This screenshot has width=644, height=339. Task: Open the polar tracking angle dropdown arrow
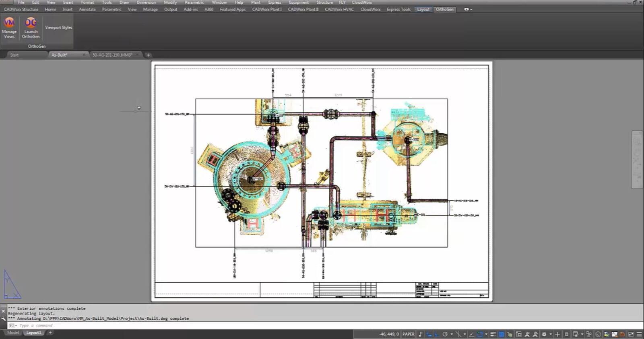[x=452, y=334]
